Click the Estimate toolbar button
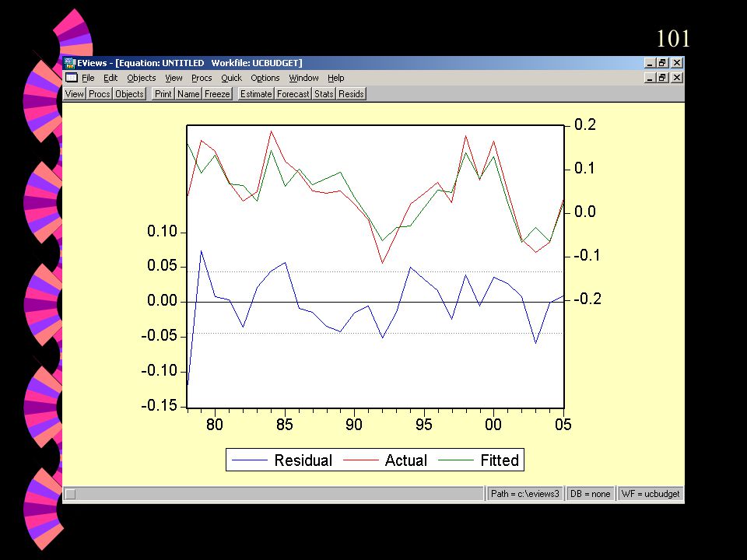 (x=256, y=94)
